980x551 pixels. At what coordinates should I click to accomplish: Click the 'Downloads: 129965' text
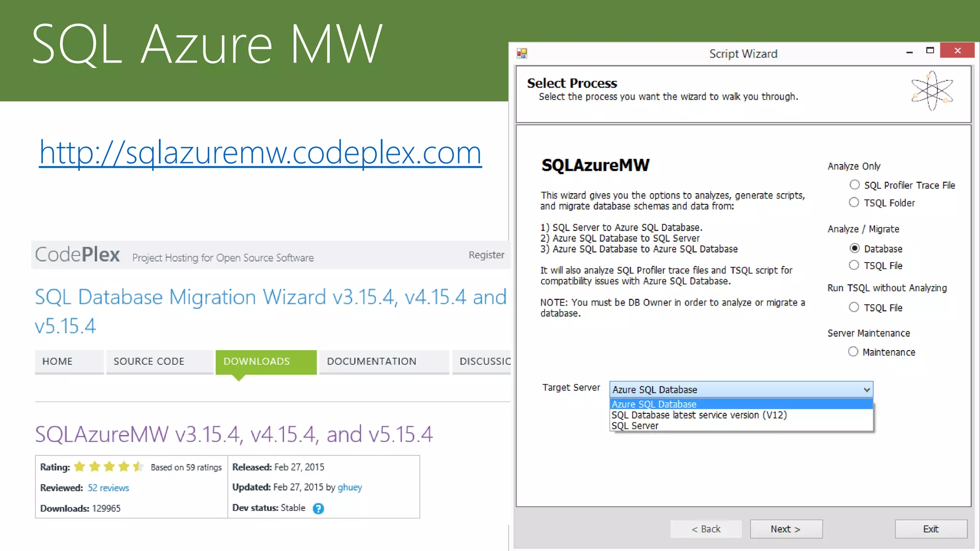pyautogui.click(x=80, y=508)
